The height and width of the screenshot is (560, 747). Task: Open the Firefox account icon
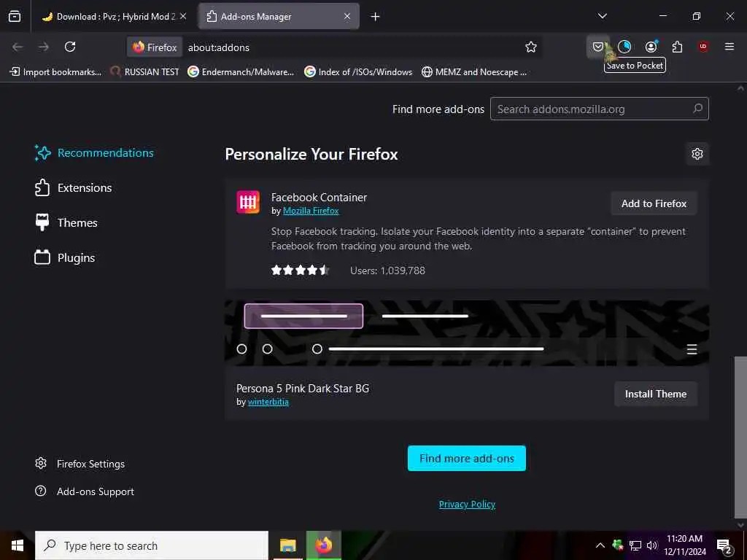(x=651, y=47)
